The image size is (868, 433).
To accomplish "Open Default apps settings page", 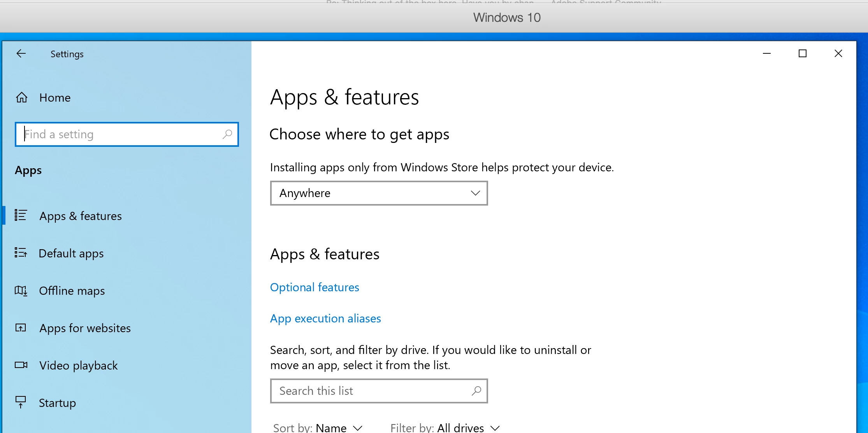I will click(71, 253).
